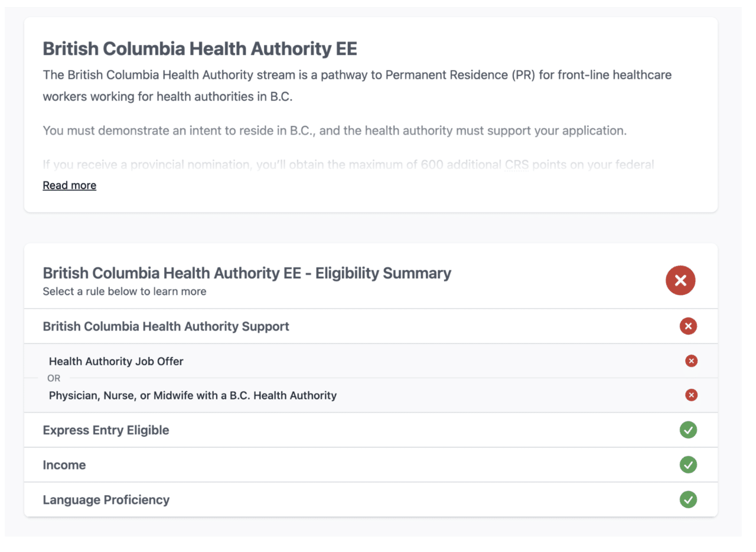Click the green checkmark for Express Entry Eligible
The width and height of the screenshot is (756, 552).
(688, 430)
